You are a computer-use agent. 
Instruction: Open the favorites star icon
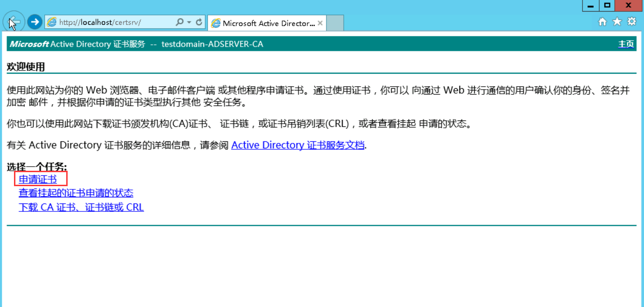(x=617, y=21)
